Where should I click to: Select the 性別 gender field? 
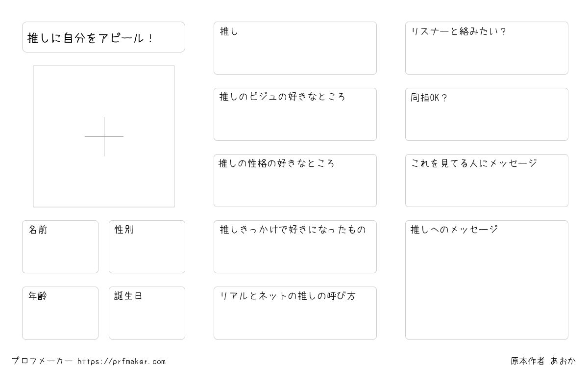[147, 247]
